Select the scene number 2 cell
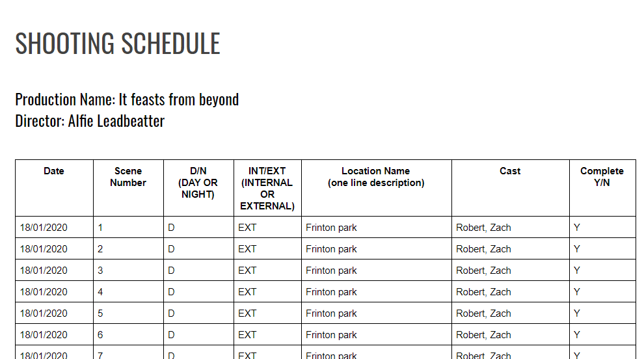The width and height of the screenshot is (644, 359). (101, 249)
